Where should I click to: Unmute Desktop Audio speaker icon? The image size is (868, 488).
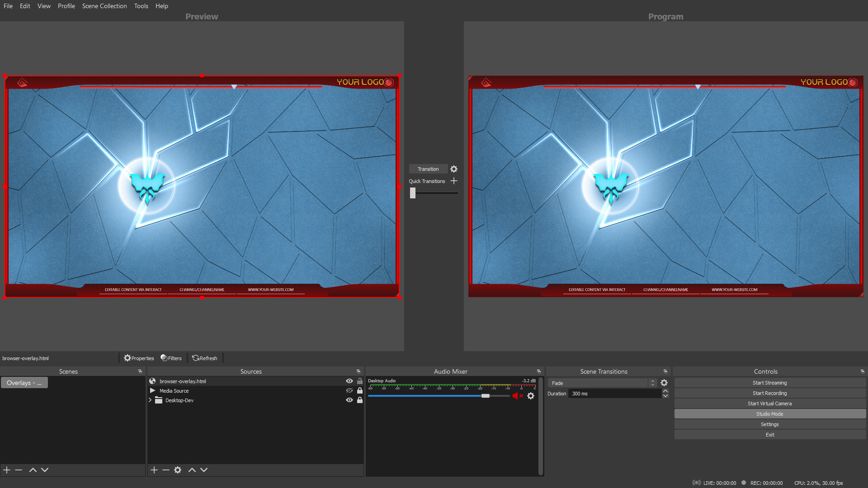coord(515,396)
